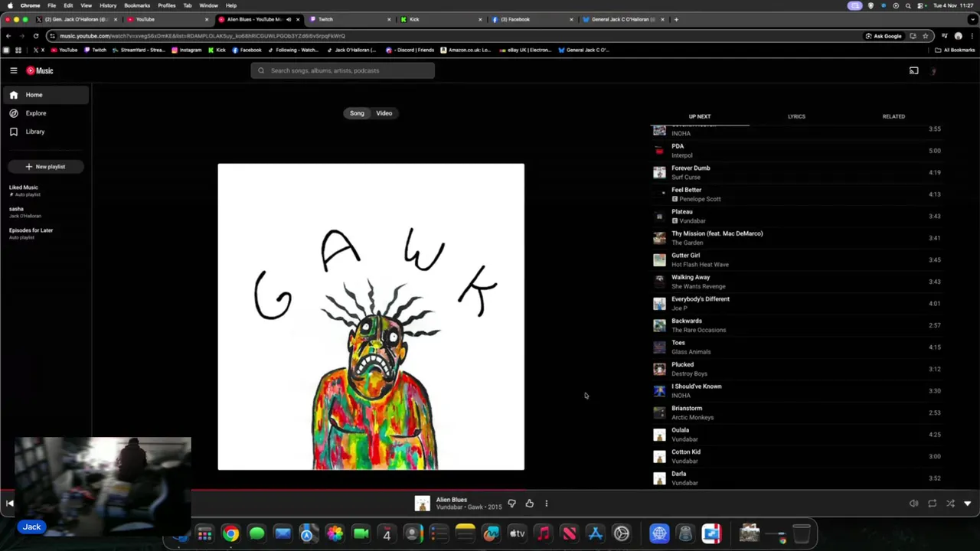The width and height of the screenshot is (980, 551).
Task: Play Brianstorm by Arctic Monkeys
Action: point(796,412)
